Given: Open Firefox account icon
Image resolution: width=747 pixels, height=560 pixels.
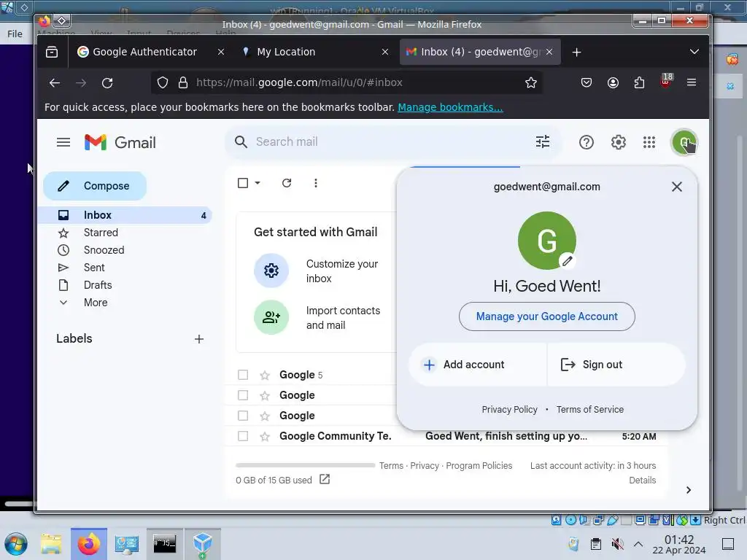Looking at the screenshot, I should pos(613,83).
